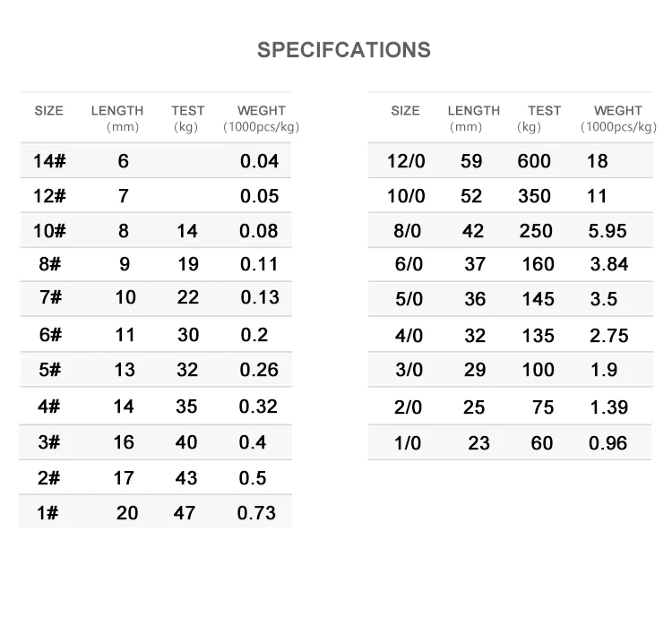Select test value 600 in 12/0 row
This screenshot has height=642, width=672.
pos(534,161)
